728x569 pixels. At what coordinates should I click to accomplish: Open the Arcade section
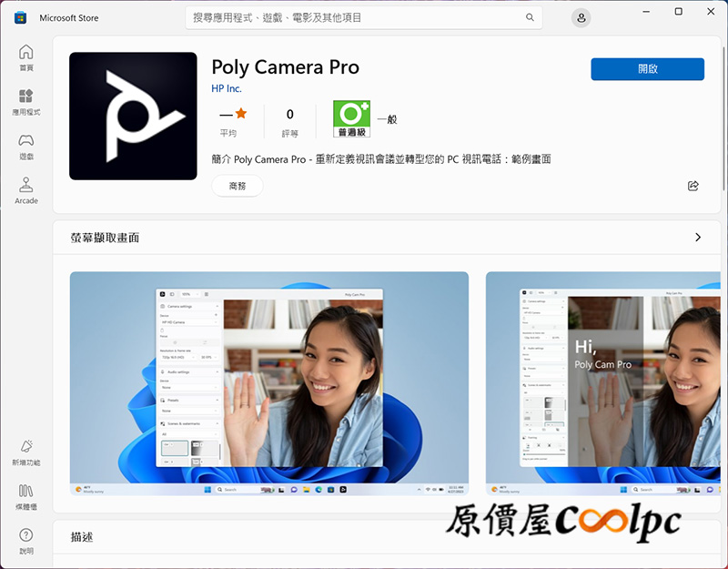pyautogui.click(x=26, y=190)
